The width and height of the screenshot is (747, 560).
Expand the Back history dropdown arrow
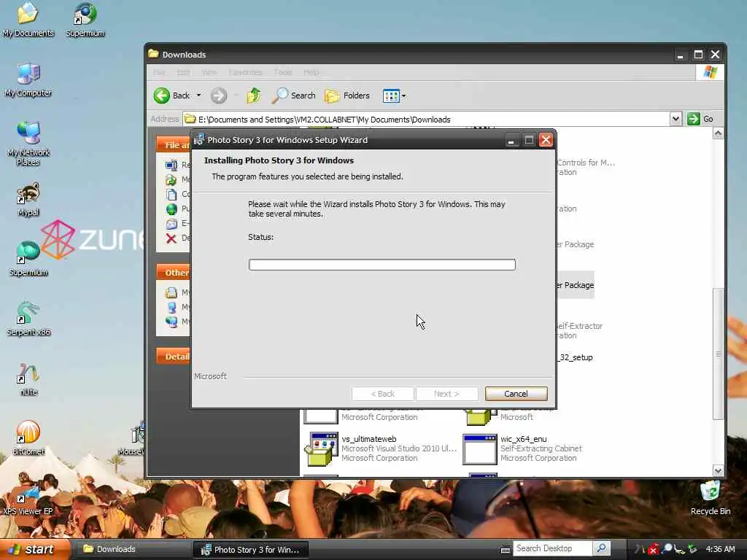point(198,96)
